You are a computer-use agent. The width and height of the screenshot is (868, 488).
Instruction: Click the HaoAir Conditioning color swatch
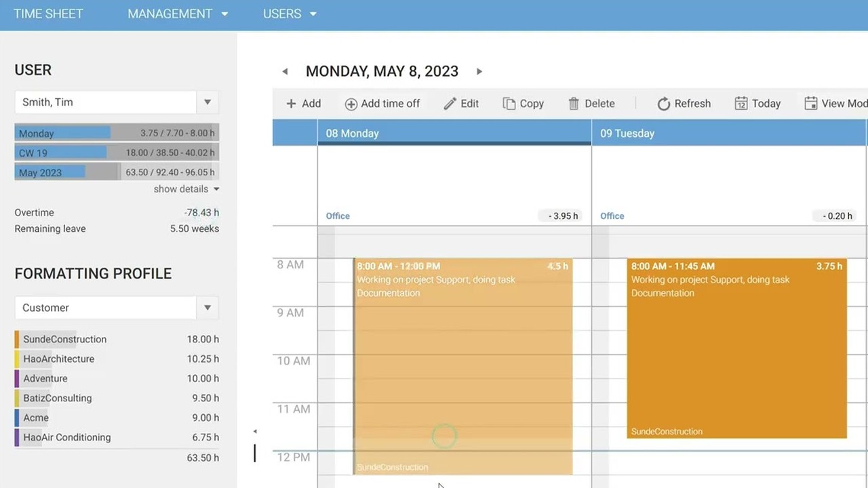17,437
